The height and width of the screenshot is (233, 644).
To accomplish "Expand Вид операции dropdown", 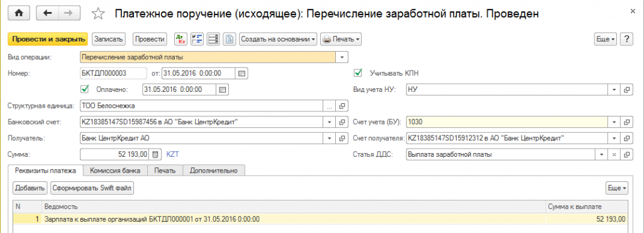I will pos(341,57).
